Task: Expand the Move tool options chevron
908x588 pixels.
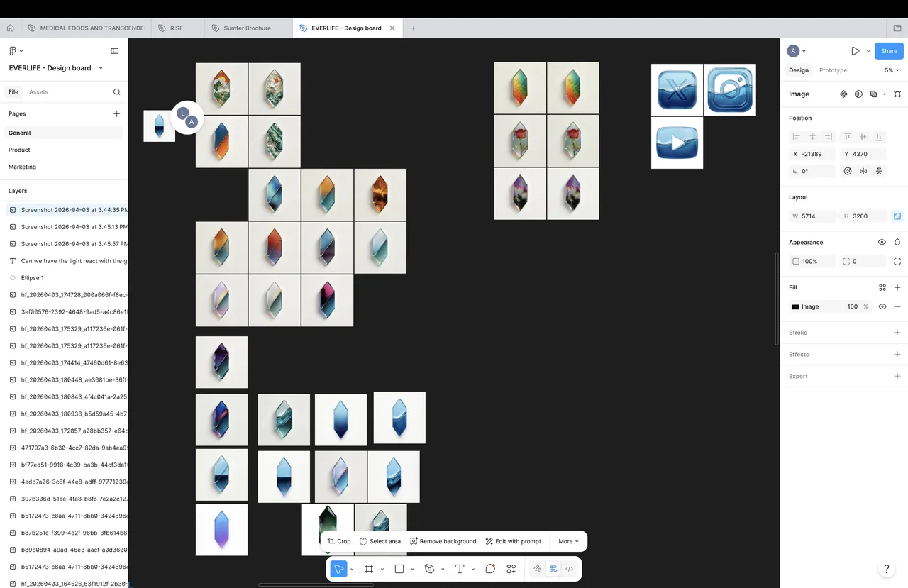Action: click(x=352, y=569)
